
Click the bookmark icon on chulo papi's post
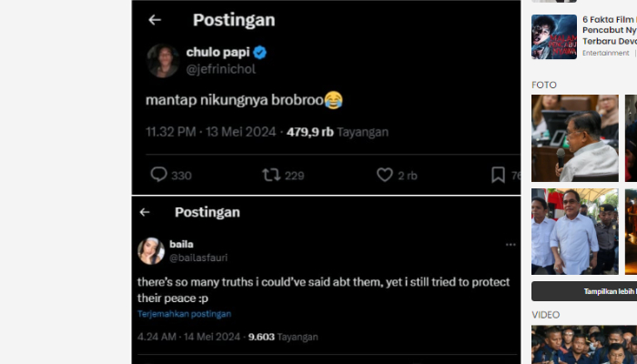coord(498,175)
